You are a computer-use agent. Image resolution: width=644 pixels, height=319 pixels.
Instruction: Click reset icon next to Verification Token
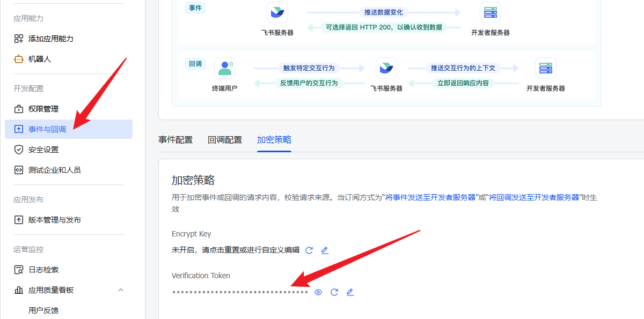pyautogui.click(x=334, y=292)
